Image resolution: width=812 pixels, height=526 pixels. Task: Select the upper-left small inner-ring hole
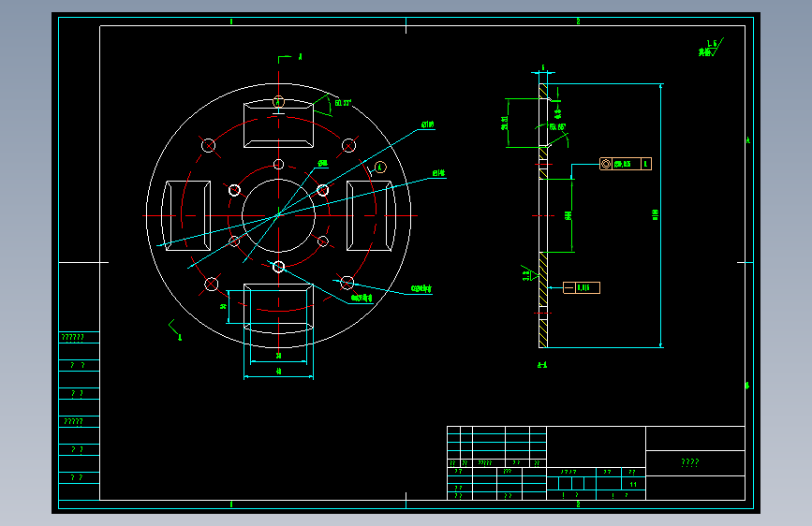[234, 191]
